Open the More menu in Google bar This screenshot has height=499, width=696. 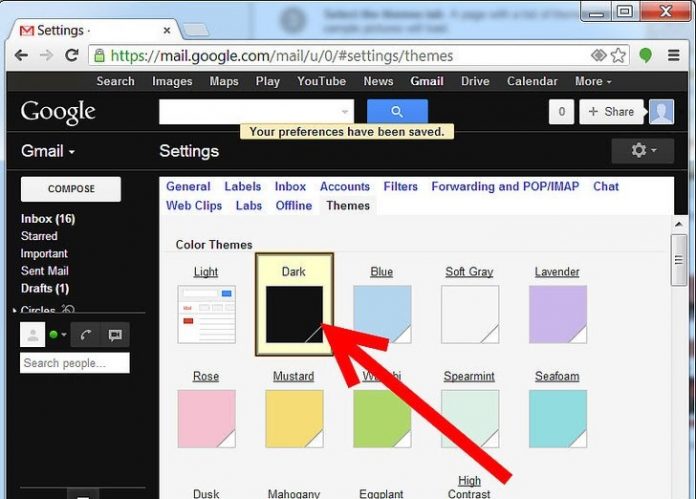pos(593,81)
